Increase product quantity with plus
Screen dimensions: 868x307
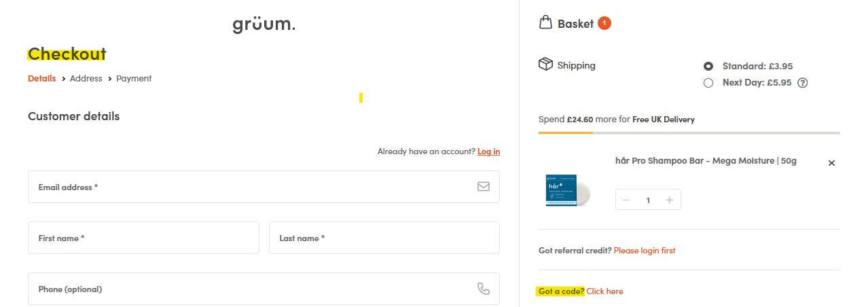(670, 200)
